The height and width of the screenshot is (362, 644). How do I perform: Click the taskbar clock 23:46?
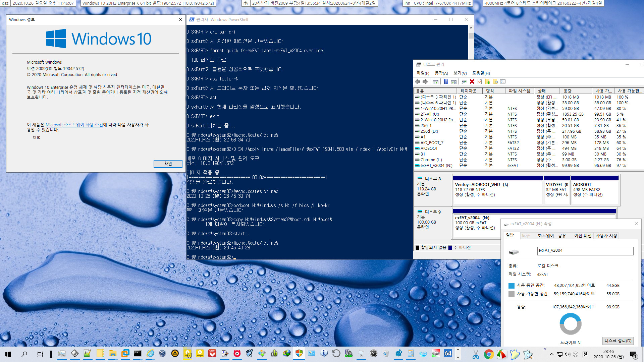[608, 354]
